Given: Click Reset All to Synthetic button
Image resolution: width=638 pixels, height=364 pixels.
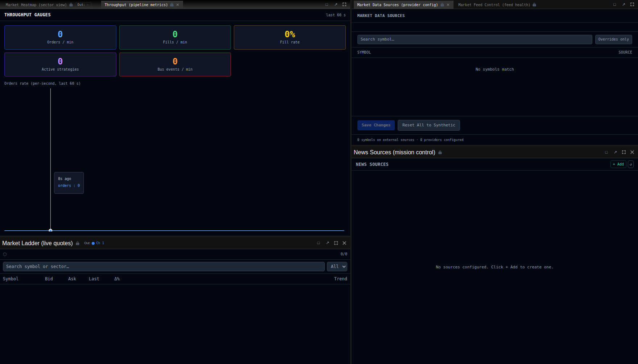Looking at the screenshot, I should [428, 125].
